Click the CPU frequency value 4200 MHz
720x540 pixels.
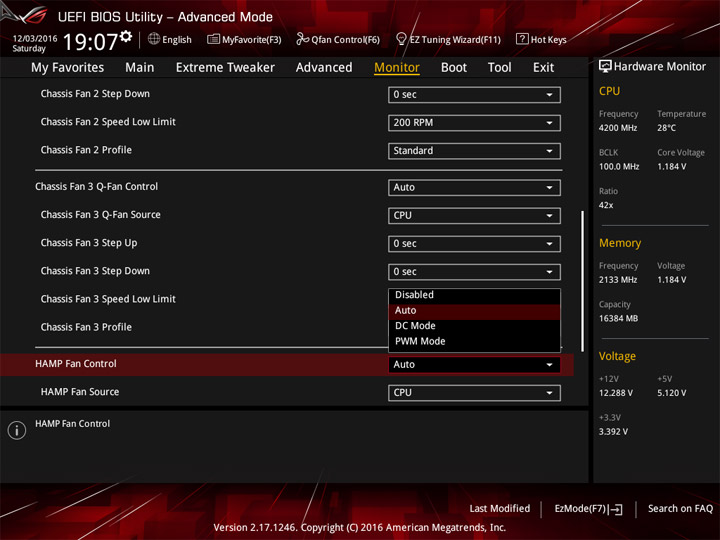coord(618,128)
